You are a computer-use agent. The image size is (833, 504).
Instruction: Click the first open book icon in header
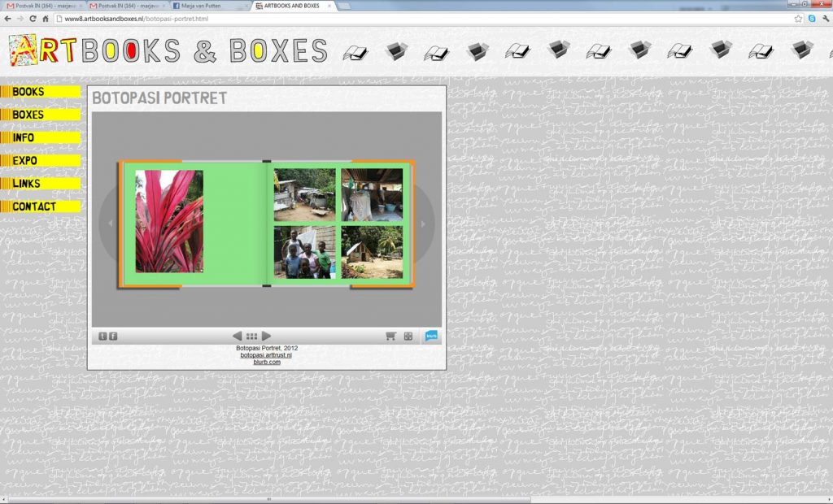point(355,53)
